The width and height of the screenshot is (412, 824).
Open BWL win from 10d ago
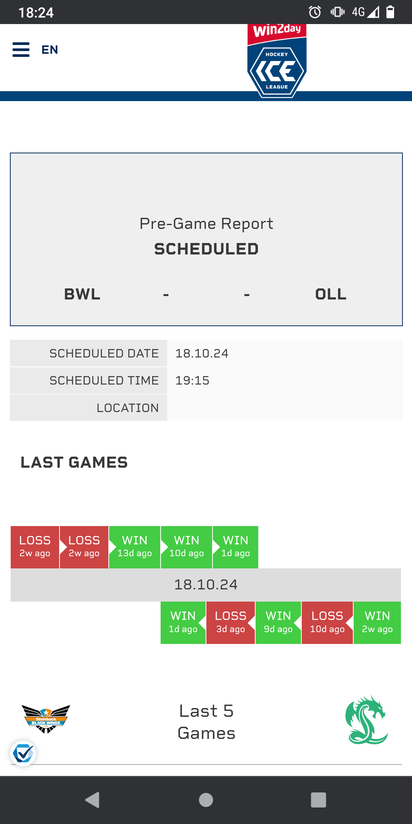[186, 547]
